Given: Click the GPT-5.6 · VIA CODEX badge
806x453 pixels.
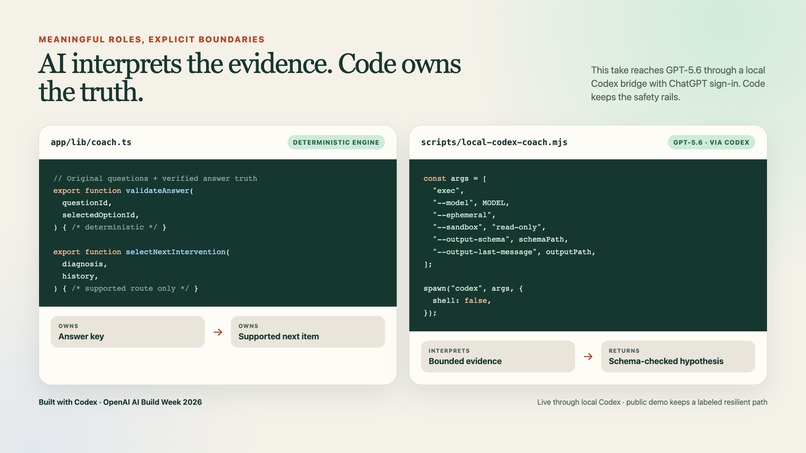Looking at the screenshot, I should pos(711,142).
